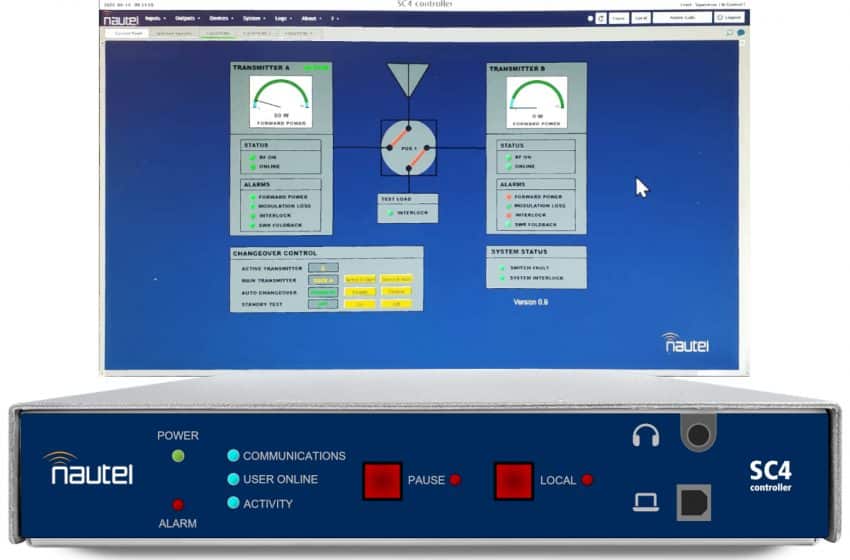Select the first tab in the tab bar
The image size is (850, 560).
point(128,33)
